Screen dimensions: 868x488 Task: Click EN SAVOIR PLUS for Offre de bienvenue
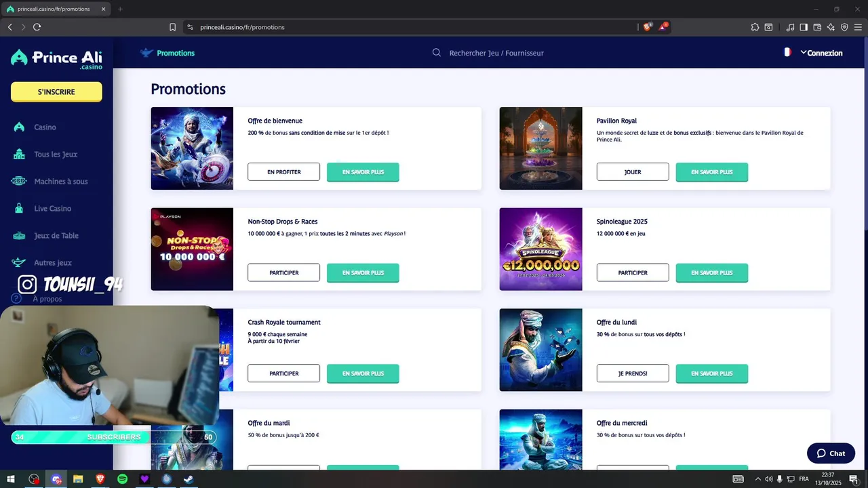pyautogui.click(x=363, y=172)
